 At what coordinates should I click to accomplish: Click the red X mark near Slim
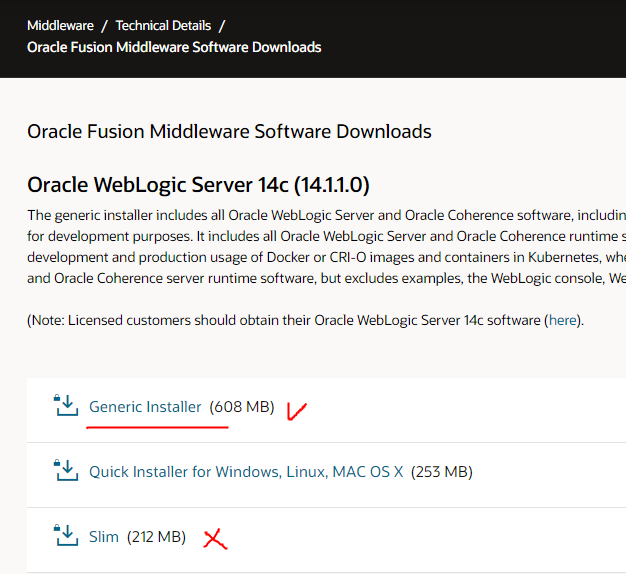(214, 540)
